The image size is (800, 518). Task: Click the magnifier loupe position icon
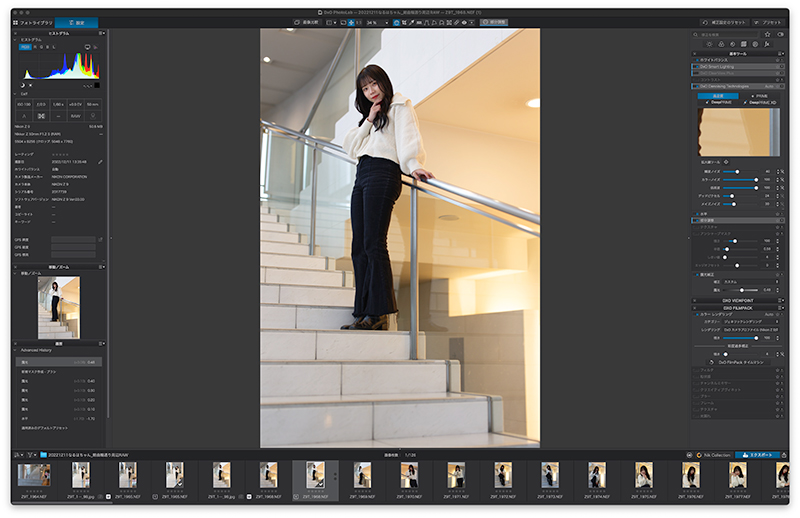coord(726,162)
